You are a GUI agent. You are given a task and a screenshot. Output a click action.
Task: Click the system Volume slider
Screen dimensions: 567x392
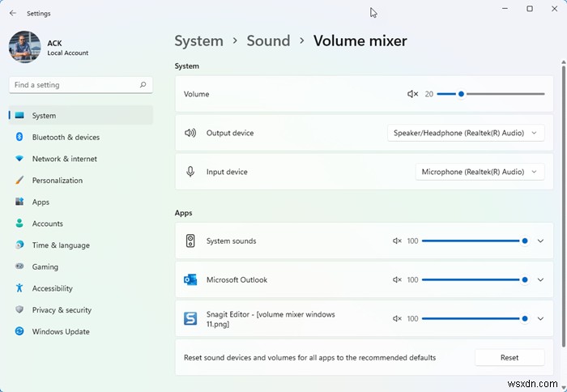(x=490, y=94)
